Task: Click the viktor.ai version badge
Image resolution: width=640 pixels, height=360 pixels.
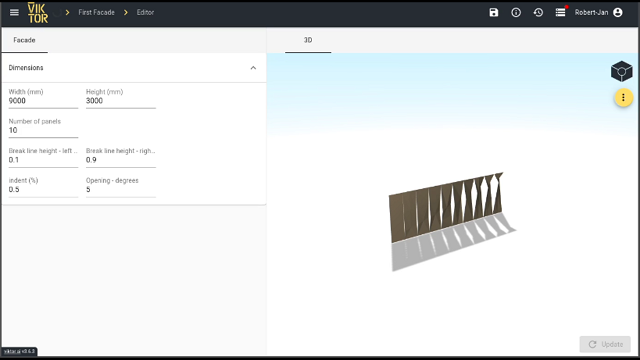Action: tap(20, 351)
